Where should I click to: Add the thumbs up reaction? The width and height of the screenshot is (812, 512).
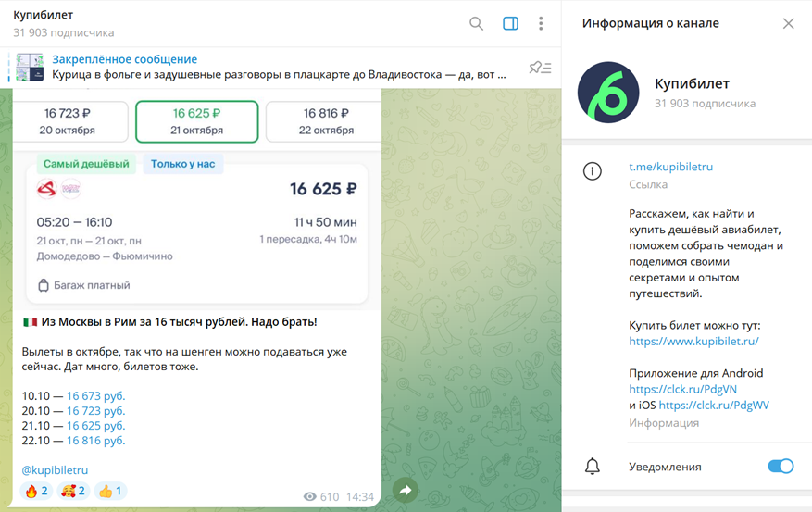110,491
